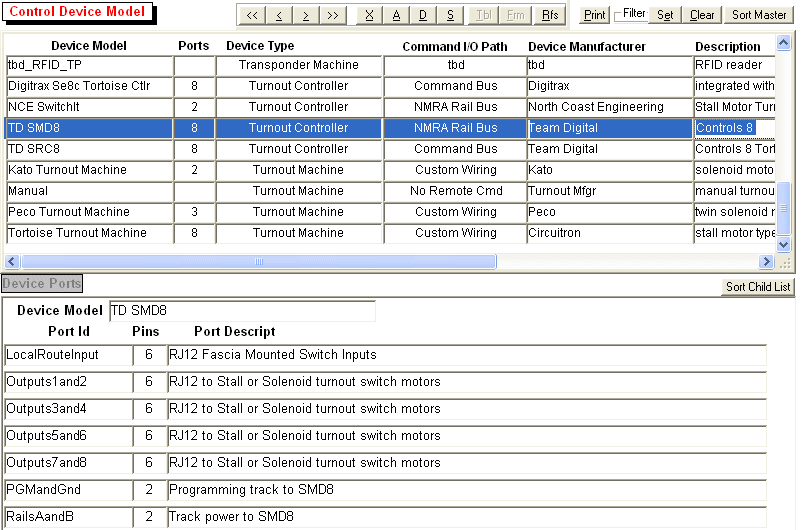Click the horizontal scrollbar right arrow
The height and width of the screenshot is (530, 801).
766,262
